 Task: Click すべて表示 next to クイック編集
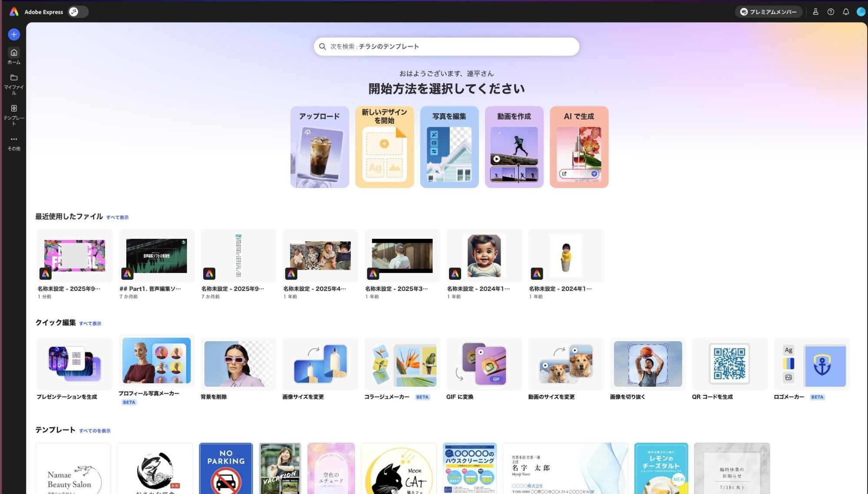[90, 323]
